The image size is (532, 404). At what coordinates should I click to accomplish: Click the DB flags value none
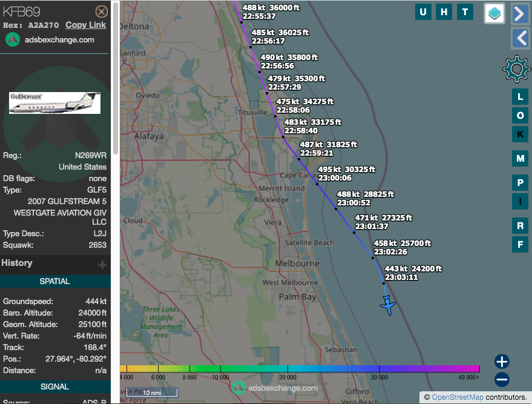point(97,179)
